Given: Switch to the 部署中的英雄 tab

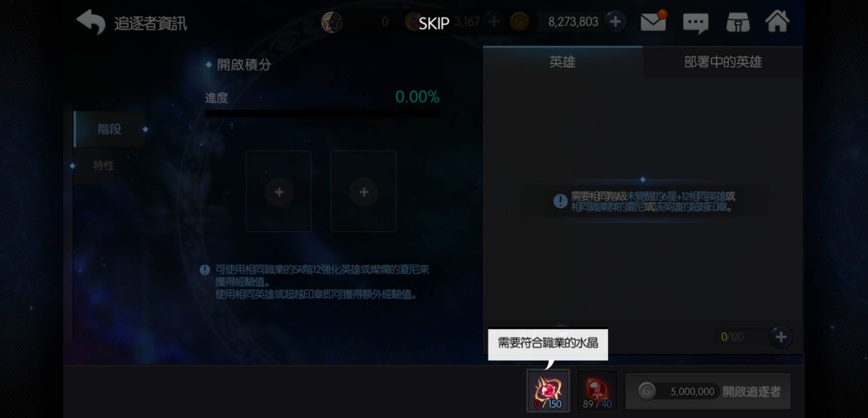Looking at the screenshot, I should coord(723,62).
